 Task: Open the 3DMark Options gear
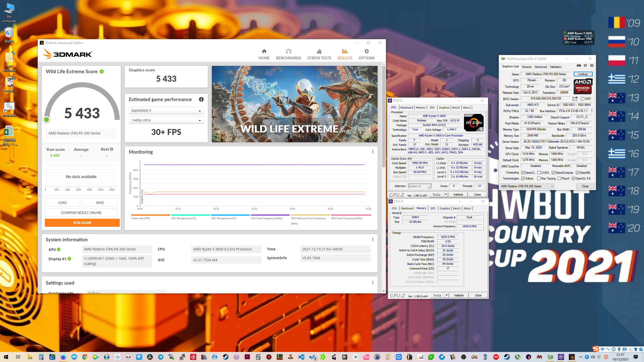point(367,54)
